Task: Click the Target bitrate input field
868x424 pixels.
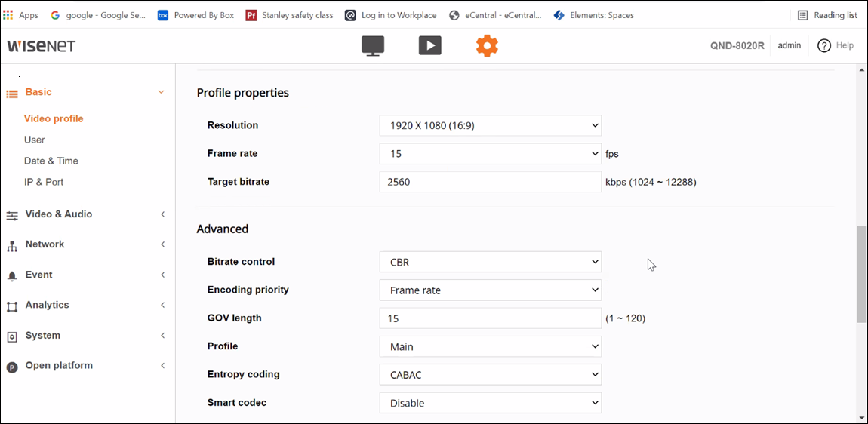Action: pyautogui.click(x=490, y=182)
